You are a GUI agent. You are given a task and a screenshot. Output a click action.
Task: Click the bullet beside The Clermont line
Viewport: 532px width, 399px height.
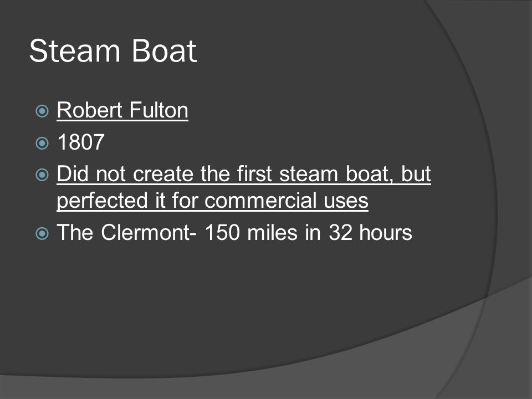42,233
